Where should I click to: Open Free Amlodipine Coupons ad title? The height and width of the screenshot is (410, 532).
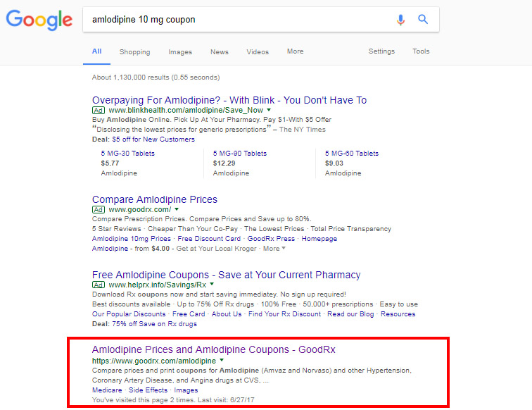(x=227, y=275)
